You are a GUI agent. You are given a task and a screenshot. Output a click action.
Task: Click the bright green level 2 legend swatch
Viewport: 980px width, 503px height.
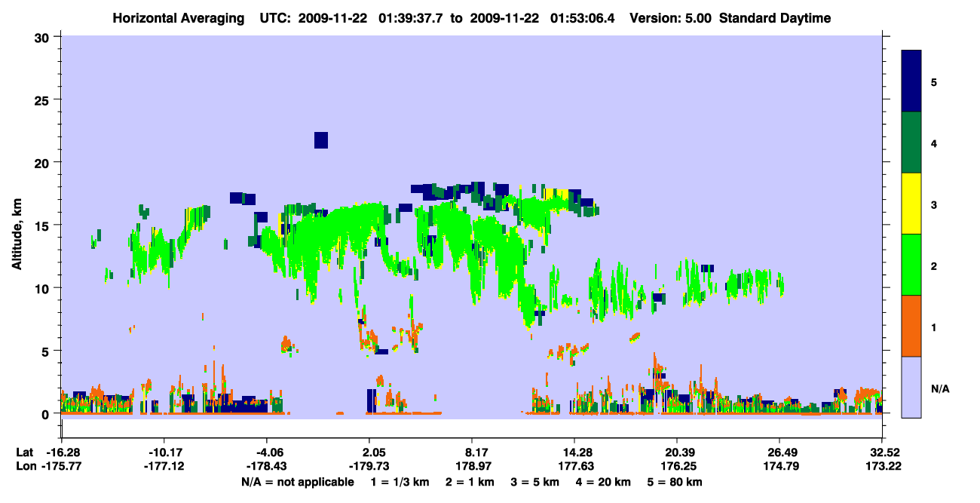(x=912, y=265)
